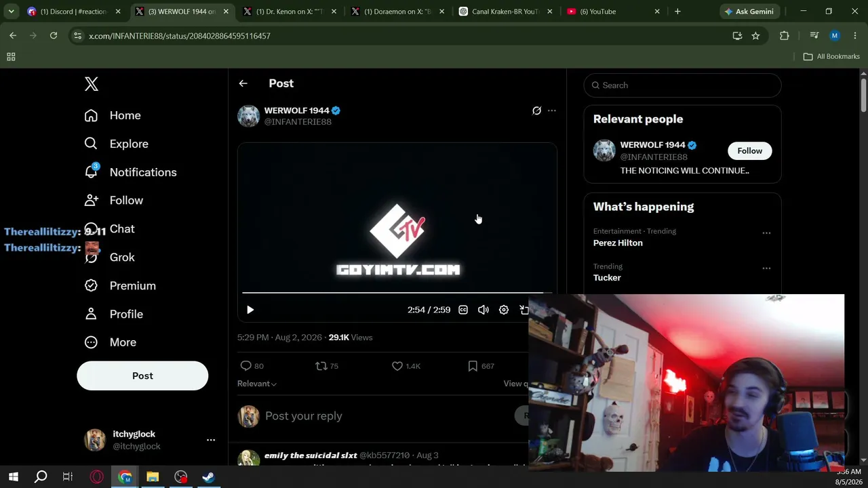Navigate back in the browser
The image size is (868, 488).
coord(13,36)
